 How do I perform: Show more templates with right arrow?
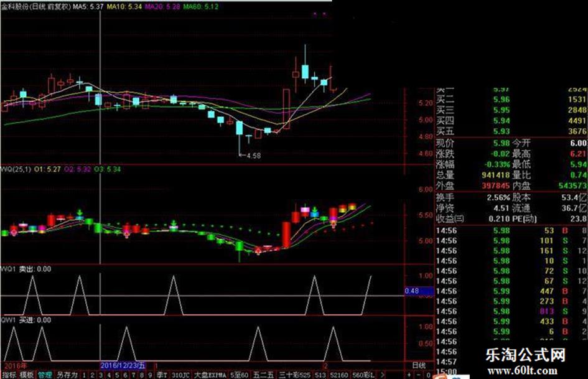pos(382,375)
